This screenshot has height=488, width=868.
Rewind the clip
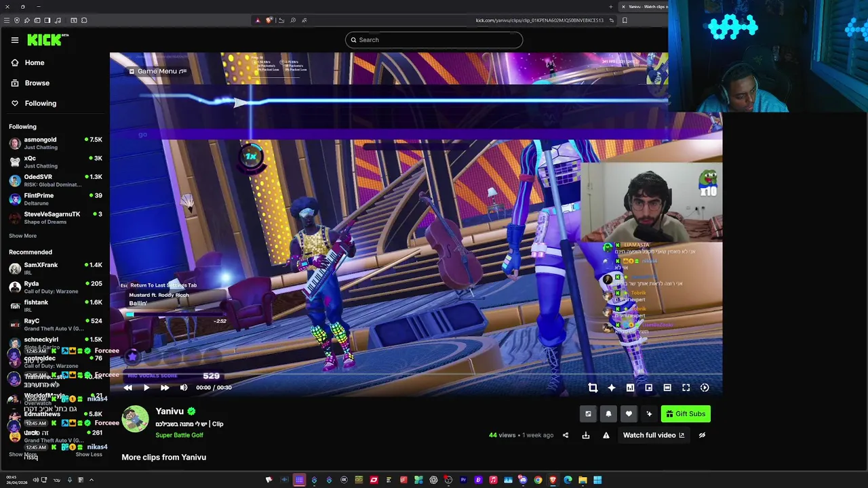[x=128, y=388]
